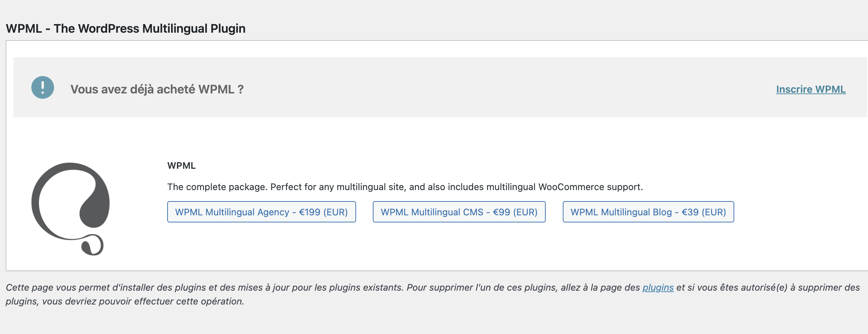This screenshot has width=868, height=334.
Task: Select the WPML Multilingual CMS €99 button
Action: click(459, 212)
